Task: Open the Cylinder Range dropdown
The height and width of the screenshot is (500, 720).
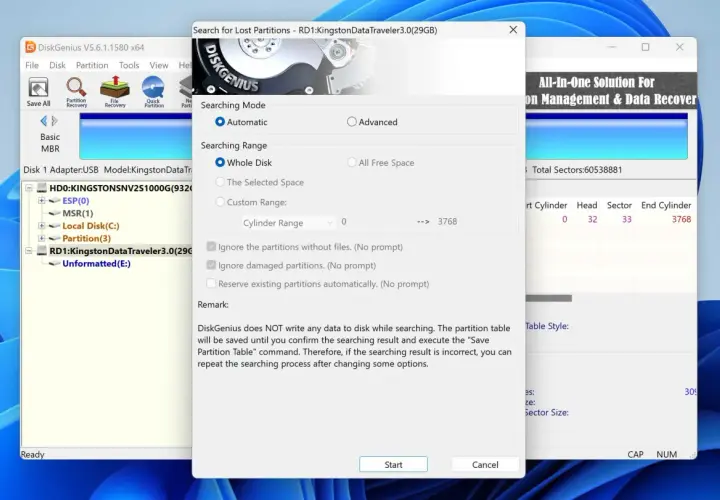Action: tap(288, 223)
